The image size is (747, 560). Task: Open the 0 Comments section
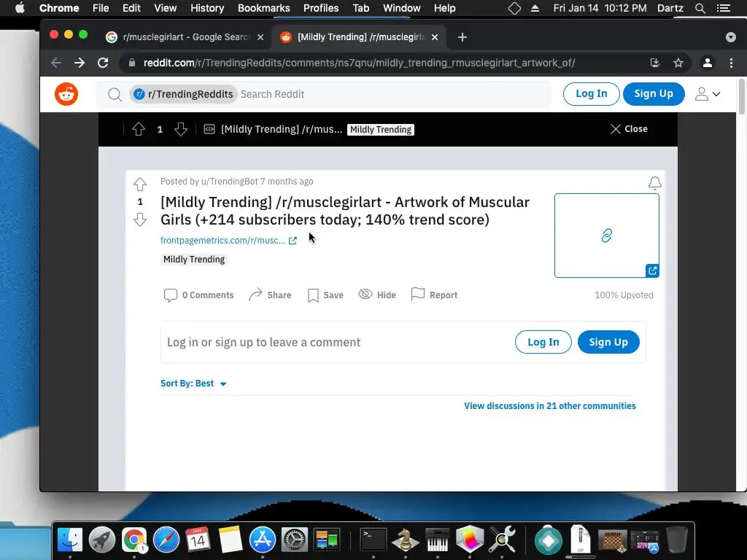coord(198,295)
